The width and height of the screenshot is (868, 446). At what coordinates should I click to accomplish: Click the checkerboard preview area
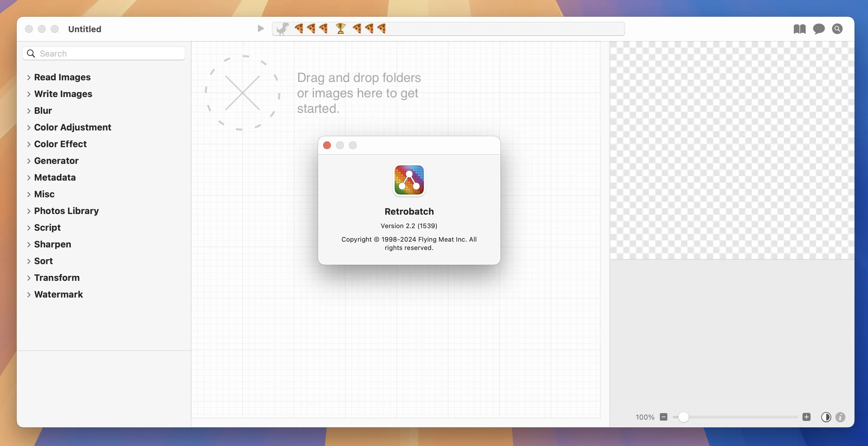click(x=732, y=150)
